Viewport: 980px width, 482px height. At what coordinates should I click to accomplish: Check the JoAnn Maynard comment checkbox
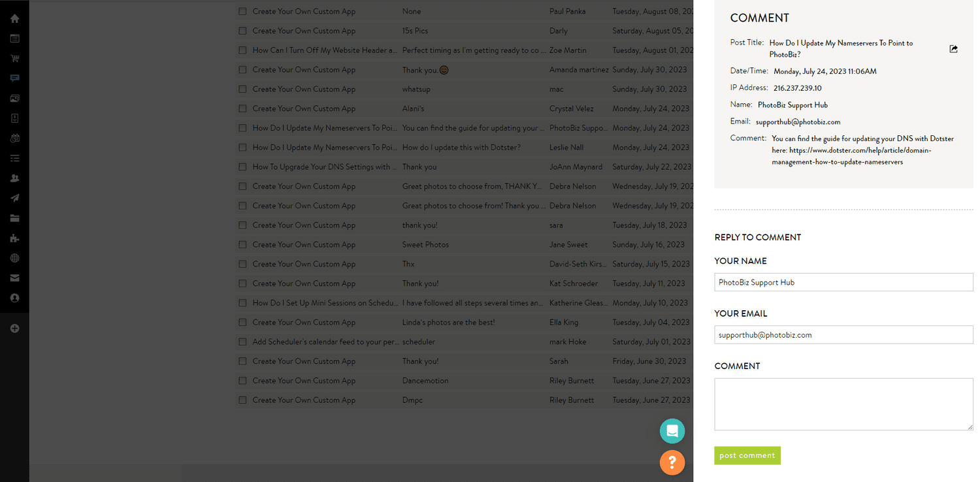point(243,167)
